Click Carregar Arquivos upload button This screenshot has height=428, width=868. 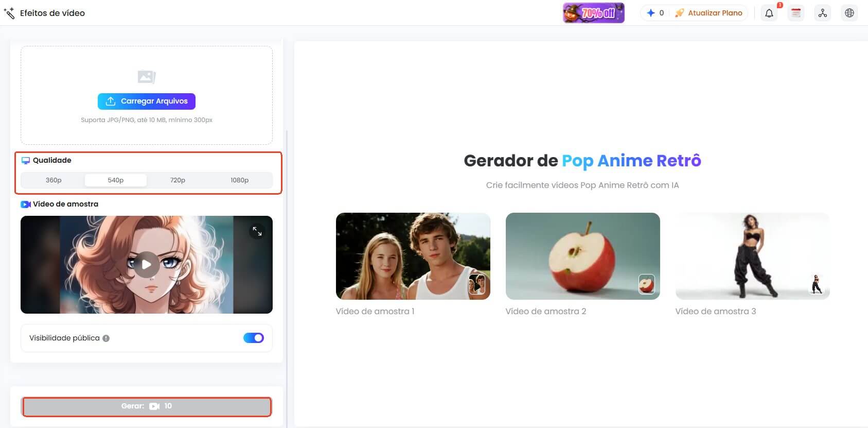tap(147, 101)
